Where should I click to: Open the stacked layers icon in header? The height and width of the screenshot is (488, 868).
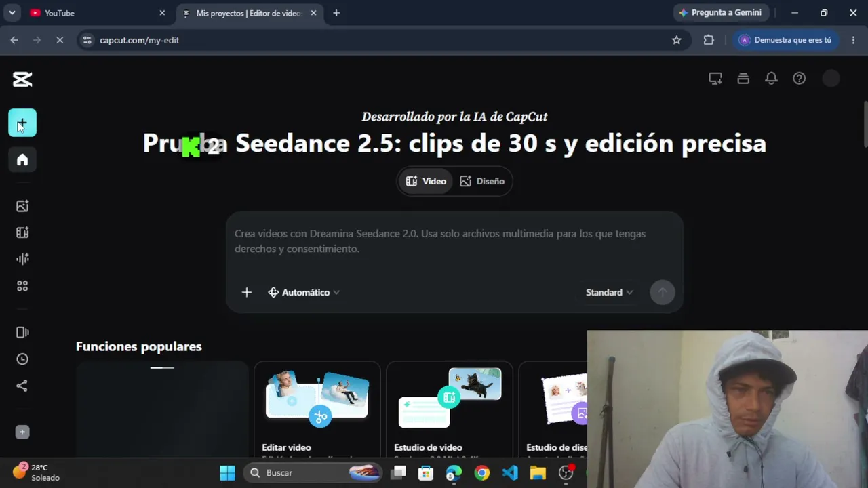[x=743, y=79]
